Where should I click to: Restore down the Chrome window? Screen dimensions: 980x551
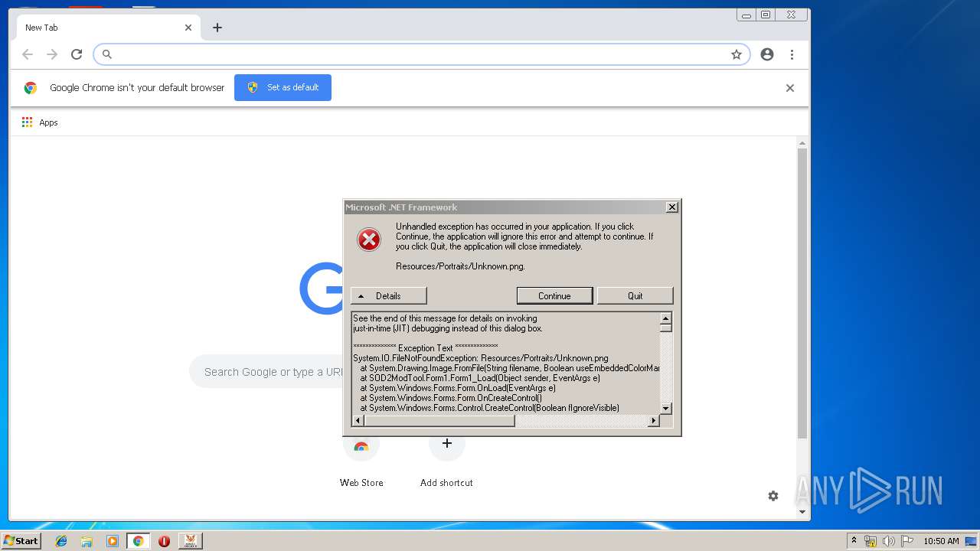[x=765, y=15]
